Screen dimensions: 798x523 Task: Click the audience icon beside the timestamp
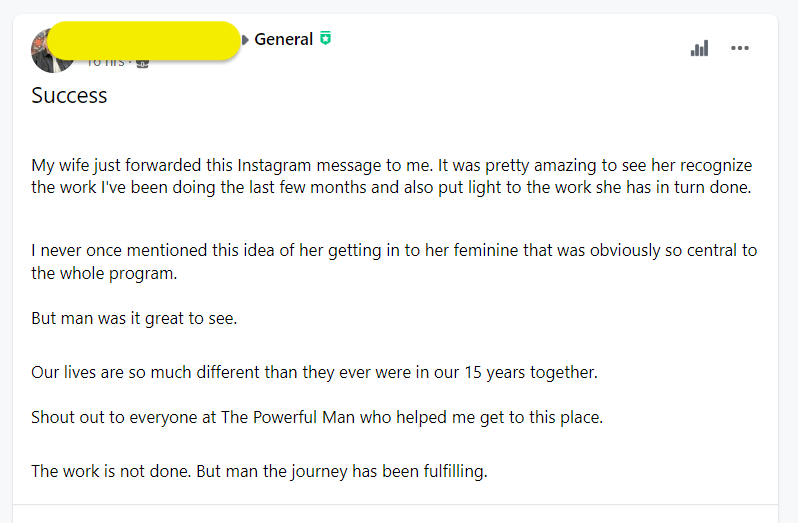[x=142, y=63]
